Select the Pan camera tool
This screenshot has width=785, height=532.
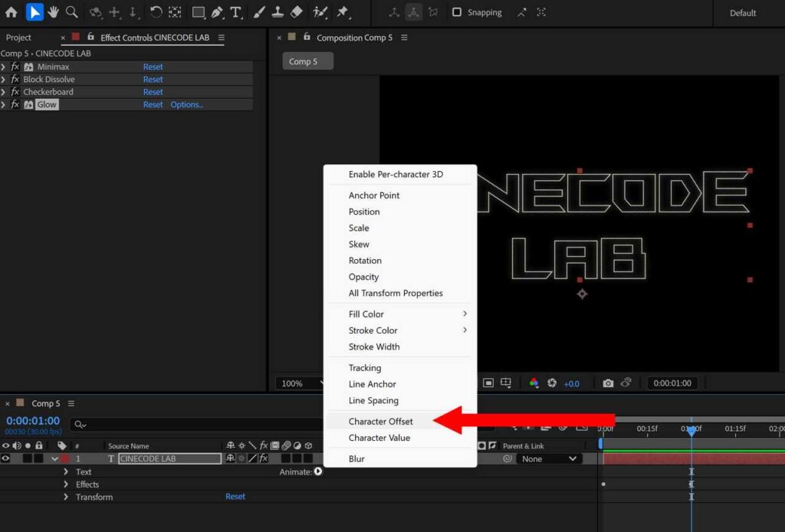(115, 12)
